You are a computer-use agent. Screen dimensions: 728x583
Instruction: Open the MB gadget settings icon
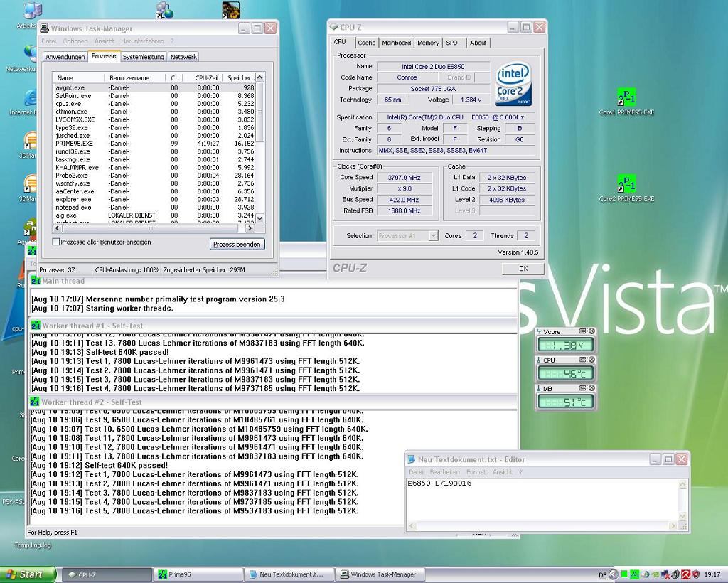[583, 388]
